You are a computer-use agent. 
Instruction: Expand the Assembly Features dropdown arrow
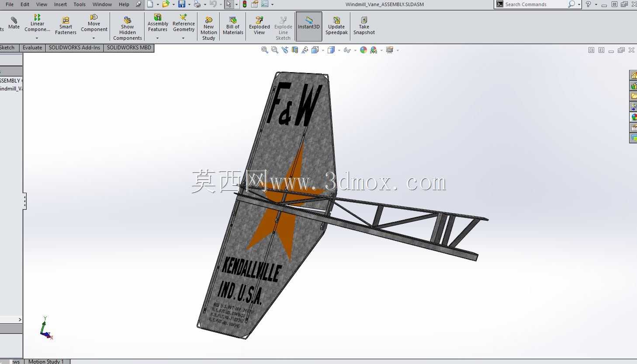(158, 38)
